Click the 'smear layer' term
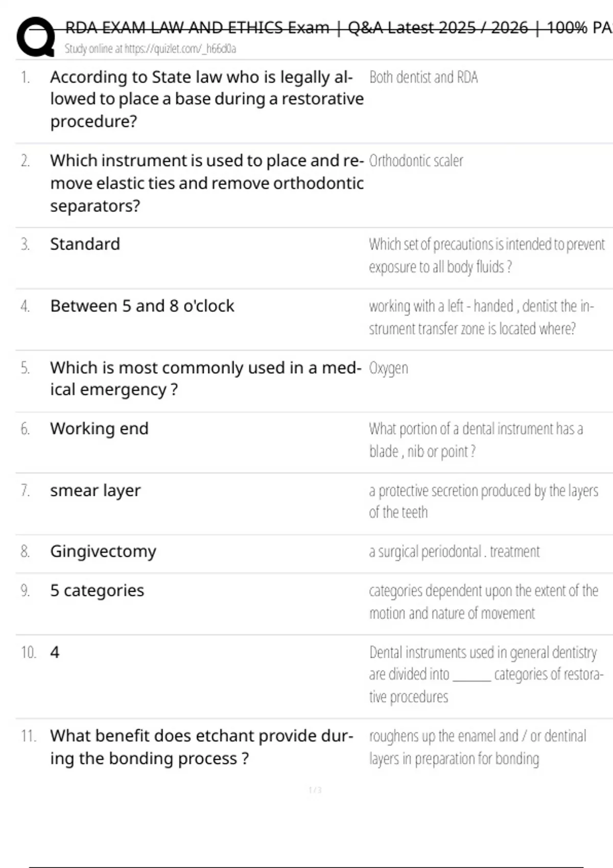This screenshot has height=868, width=613. (95, 491)
